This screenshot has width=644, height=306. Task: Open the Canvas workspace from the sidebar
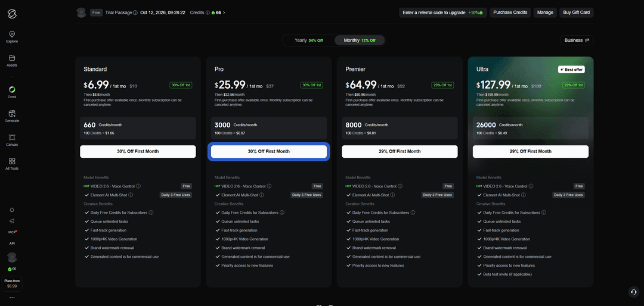click(12, 140)
